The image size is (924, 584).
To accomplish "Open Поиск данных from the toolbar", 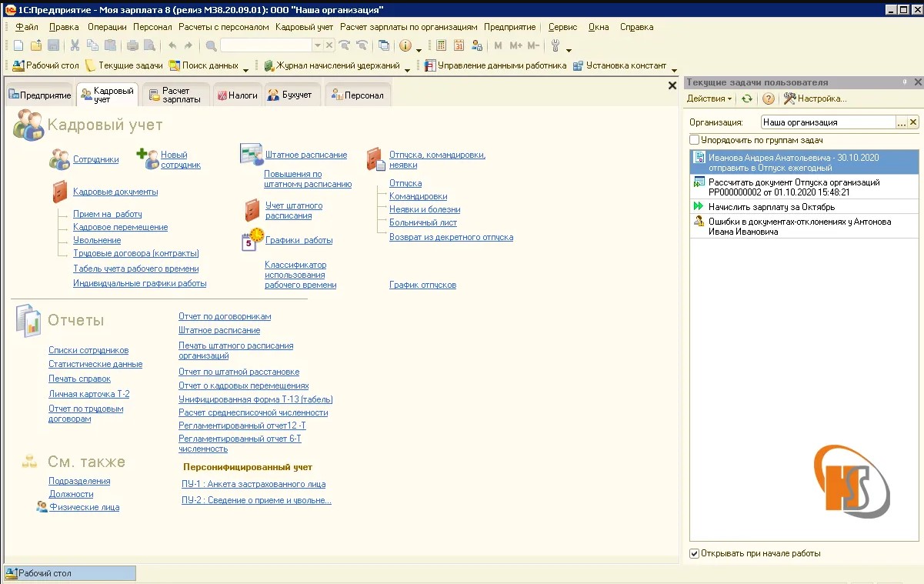I will tap(204, 65).
